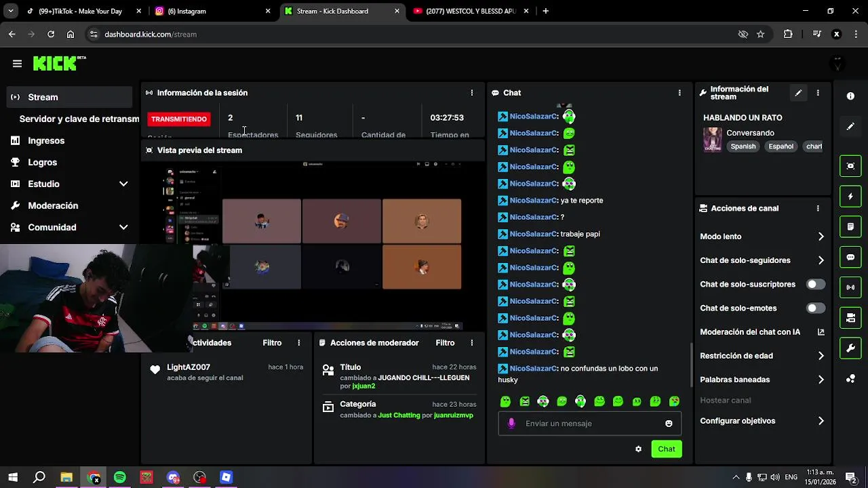Switch to the YouTube WESTCOL tab
Screen dimensions: 868x488
click(470, 12)
